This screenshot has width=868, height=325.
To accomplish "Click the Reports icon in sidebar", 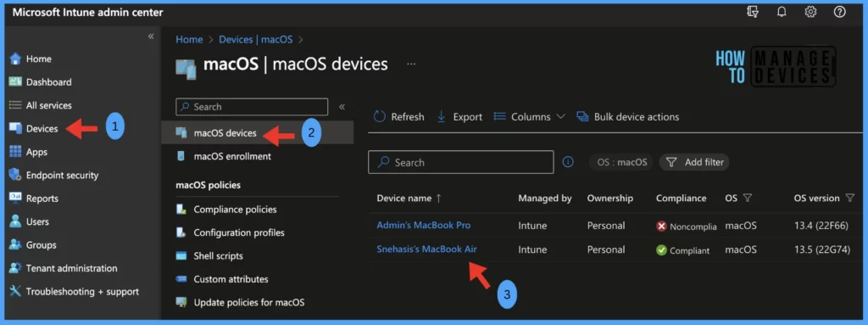I will coord(15,199).
